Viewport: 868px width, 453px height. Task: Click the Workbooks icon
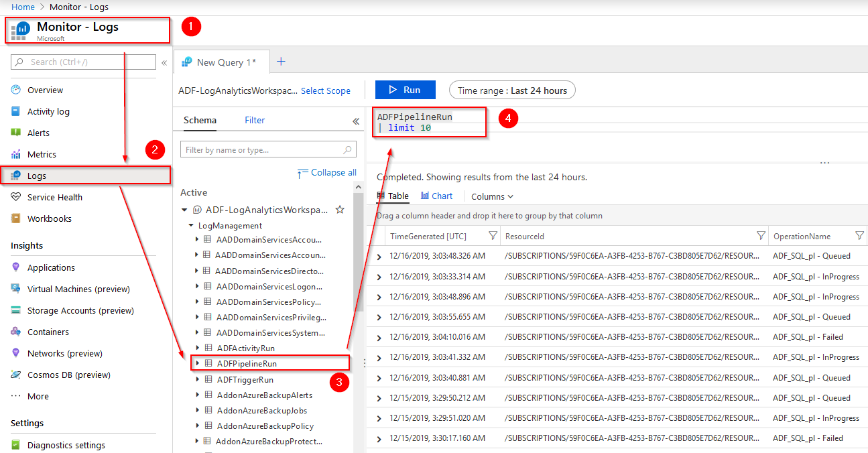coord(16,218)
